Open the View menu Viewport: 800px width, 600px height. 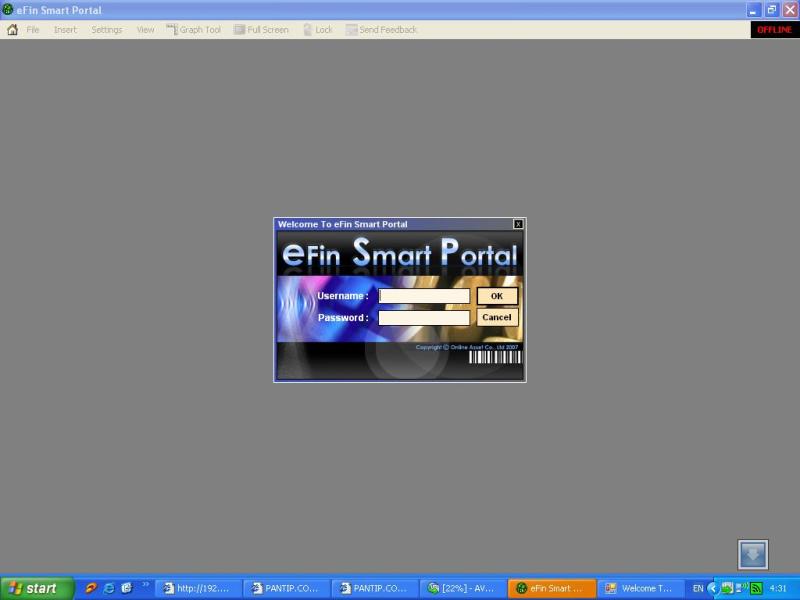(x=145, y=30)
